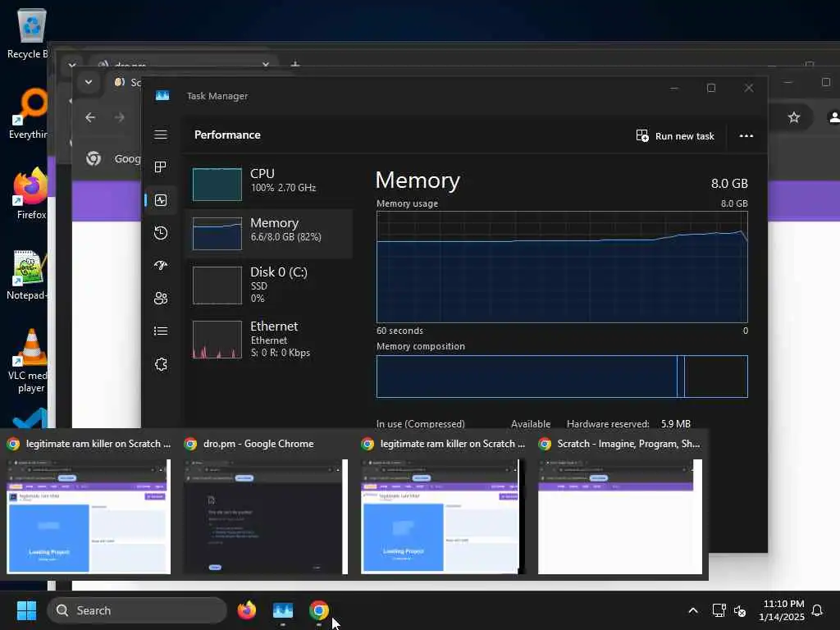Select the Ethernet performance item
This screenshot has height=630, width=840.
[269, 339]
